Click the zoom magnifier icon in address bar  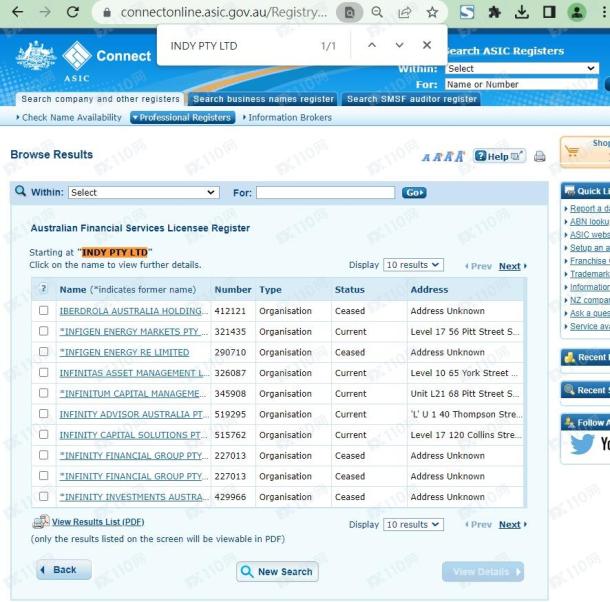click(377, 12)
